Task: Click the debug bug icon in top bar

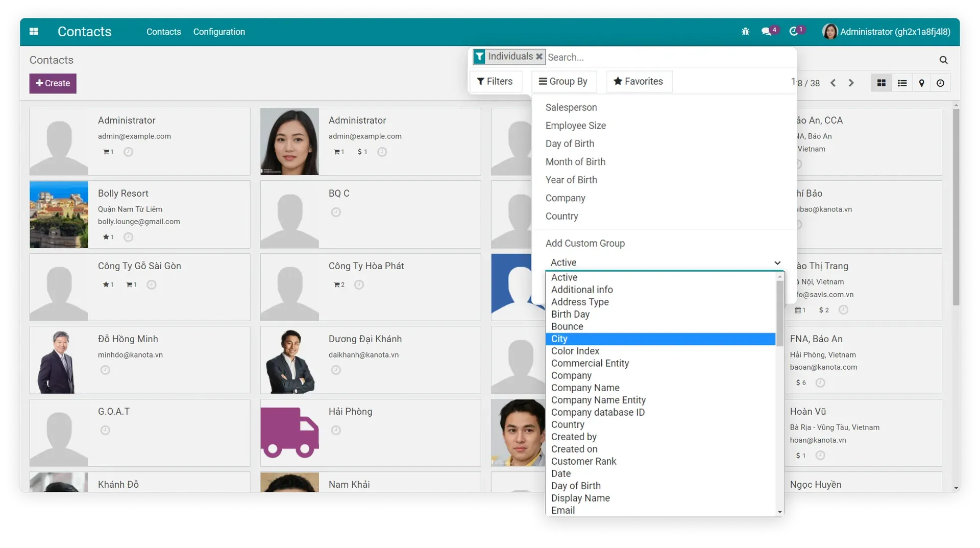Action: [745, 32]
